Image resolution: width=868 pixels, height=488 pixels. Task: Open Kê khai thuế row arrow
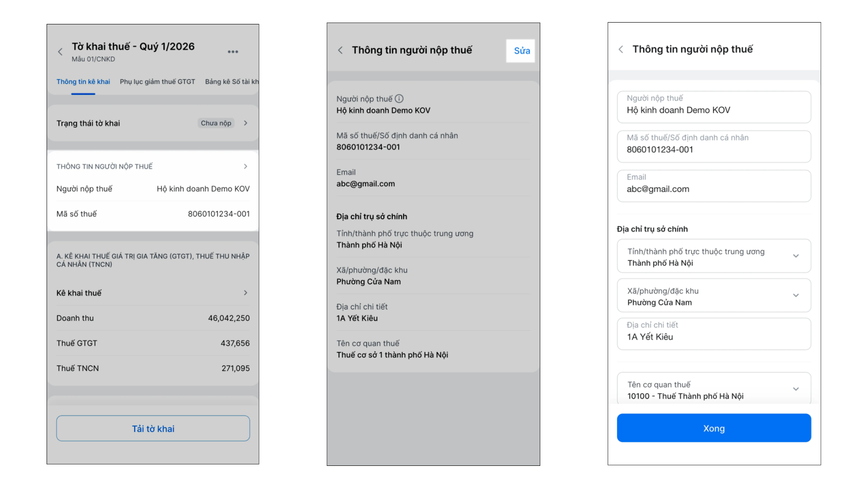point(245,293)
